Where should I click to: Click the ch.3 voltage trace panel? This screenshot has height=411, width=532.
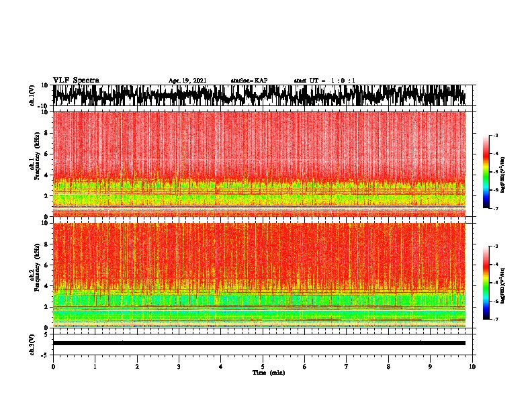coord(262,345)
